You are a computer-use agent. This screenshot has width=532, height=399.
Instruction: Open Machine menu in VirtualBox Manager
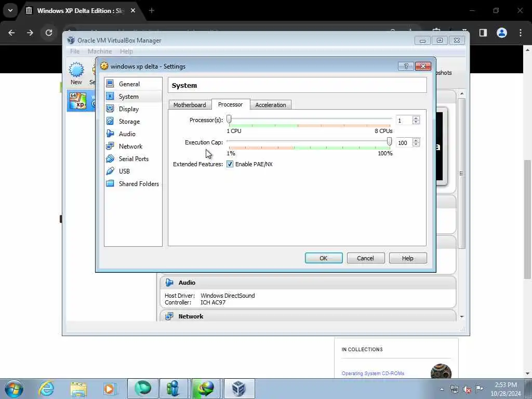pos(100,51)
